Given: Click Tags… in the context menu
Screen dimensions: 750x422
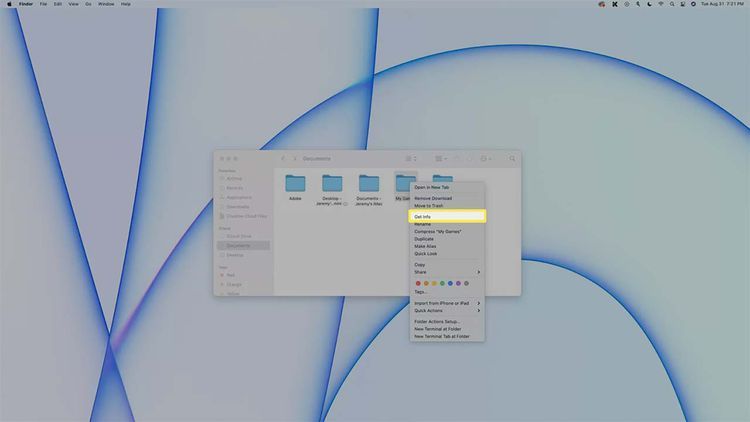Looking at the screenshot, I should (420, 292).
